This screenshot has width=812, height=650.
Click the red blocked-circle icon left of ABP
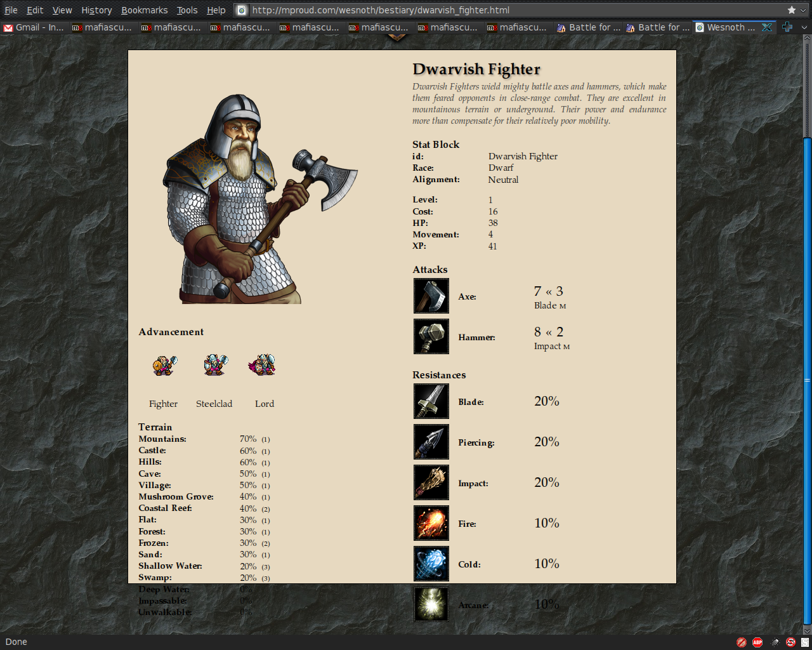tap(742, 642)
